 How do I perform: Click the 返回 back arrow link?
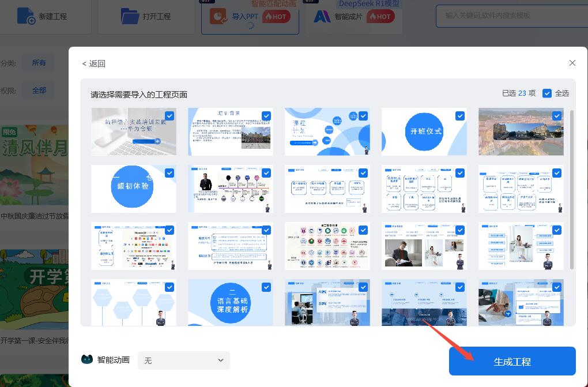tap(93, 63)
